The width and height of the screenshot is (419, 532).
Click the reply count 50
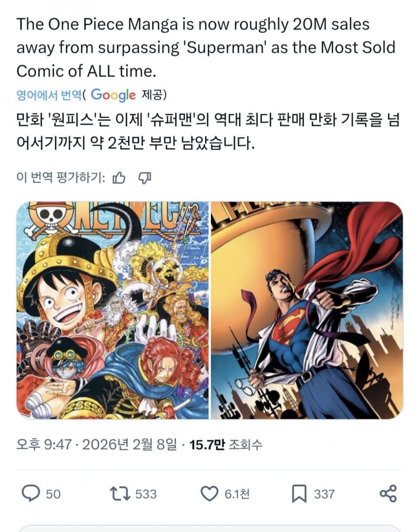point(53,494)
